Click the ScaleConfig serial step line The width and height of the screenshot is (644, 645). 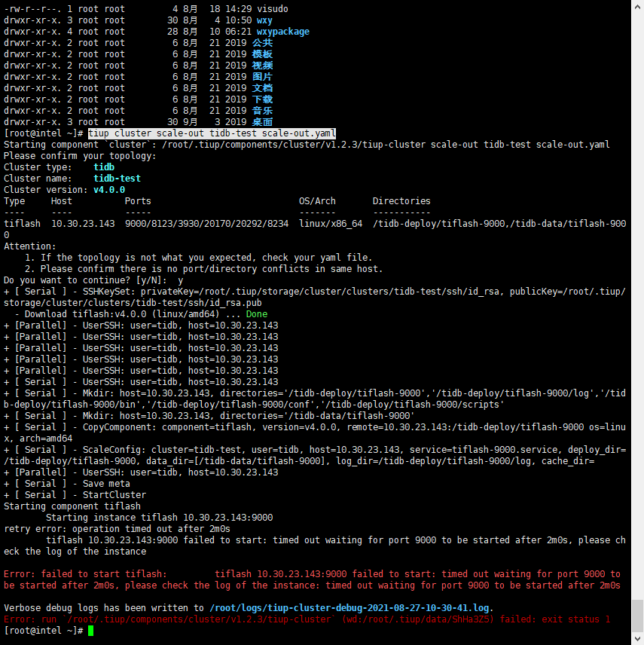point(315,455)
